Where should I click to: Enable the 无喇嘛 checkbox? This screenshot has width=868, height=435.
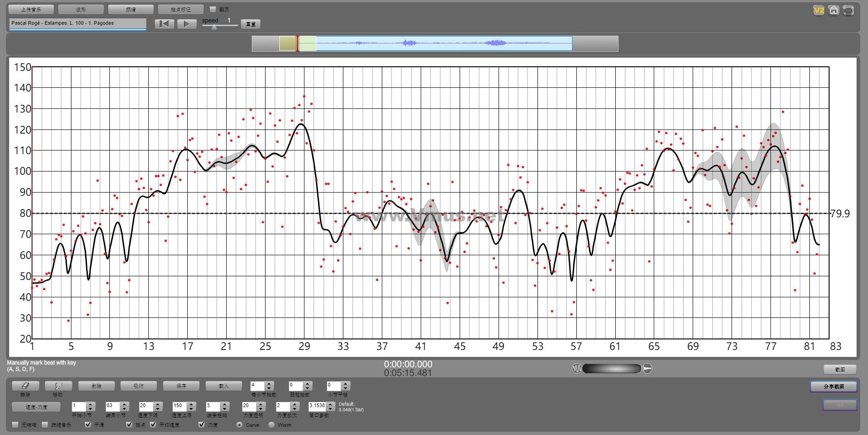pyautogui.click(x=15, y=424)
